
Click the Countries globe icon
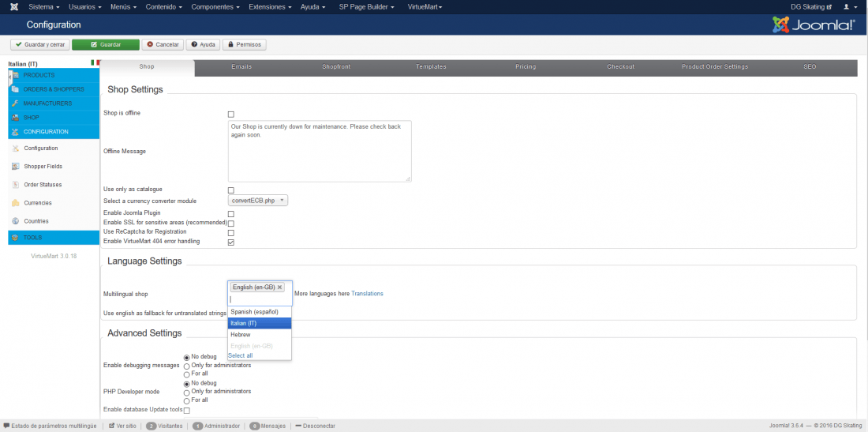16,221
